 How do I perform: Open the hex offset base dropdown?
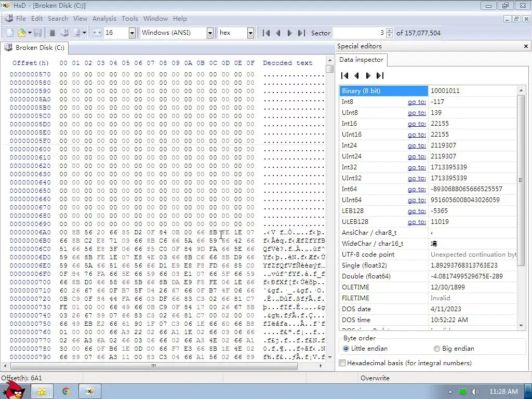pyautogui.click(x=250, y=33)
